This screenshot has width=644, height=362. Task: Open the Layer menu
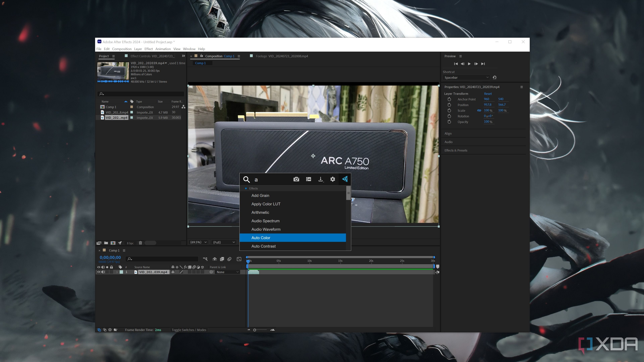(138, 49)
